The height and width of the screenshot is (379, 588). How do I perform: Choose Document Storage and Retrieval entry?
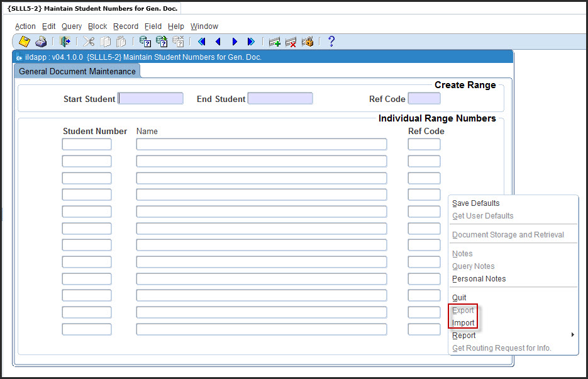[508, 235]
